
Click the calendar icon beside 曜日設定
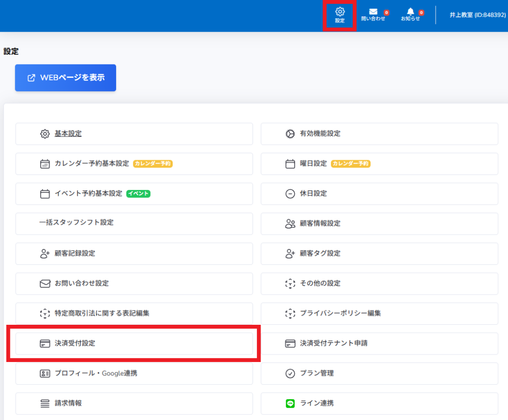(x=290, y=164)
